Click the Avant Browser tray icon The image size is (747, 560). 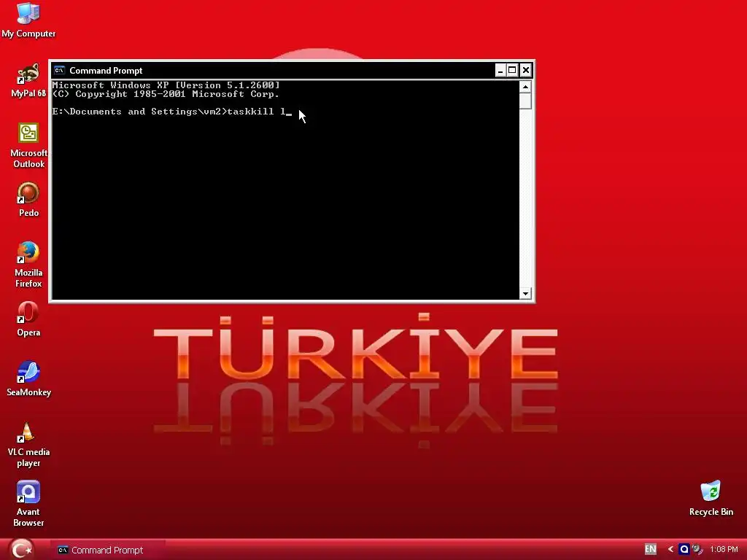[684, 549]
